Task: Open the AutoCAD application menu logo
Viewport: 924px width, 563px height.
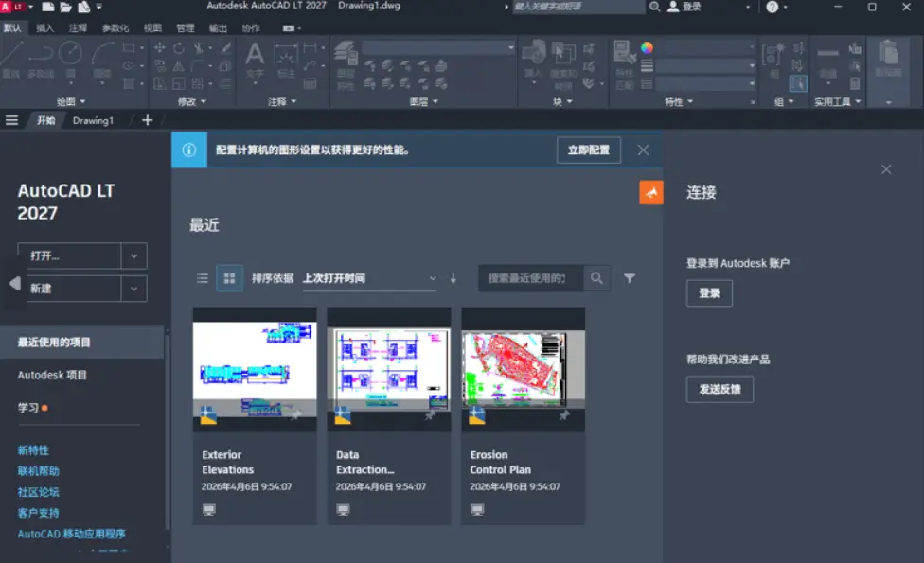Action: [11, 7]
